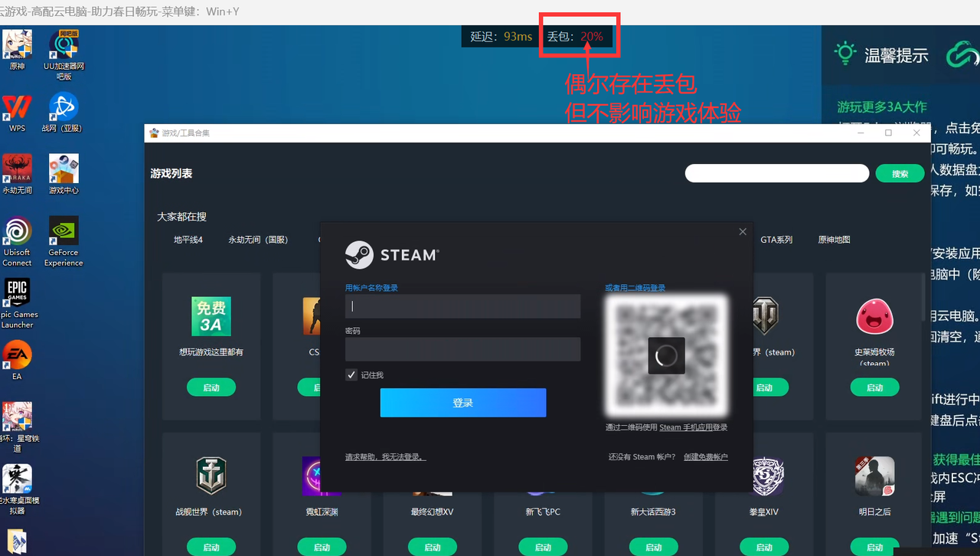Click the 游玩更多3A大作 heading
Viewport: 980px width, 556px height.
(x=882, y=106)
